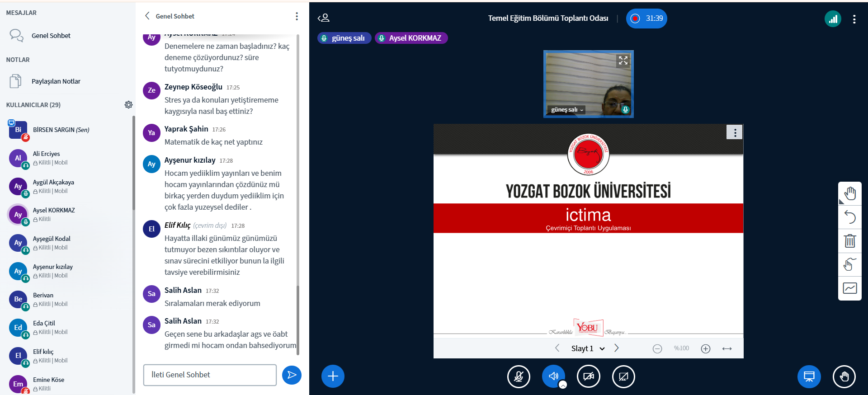Click the send message arrow button
Image resolution: width=868 pixels, height=395 pixels.
pyautogui.click(x=292, y=375)
